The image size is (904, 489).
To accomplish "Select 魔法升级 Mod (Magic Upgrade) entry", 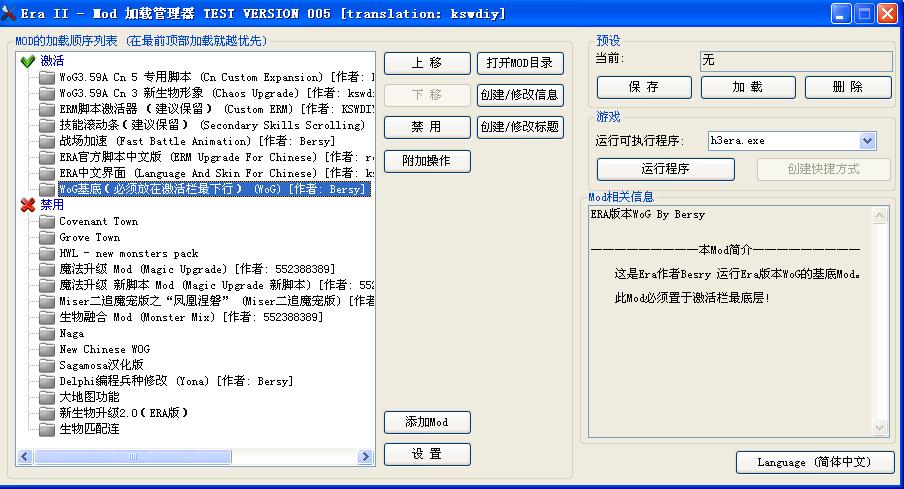I will pyautogui.click(x=197, y=269).
